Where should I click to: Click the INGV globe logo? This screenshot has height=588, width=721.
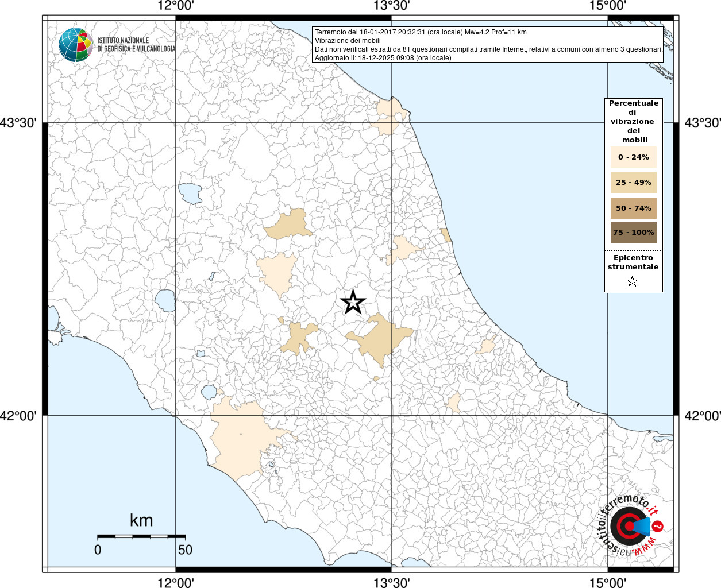tap(75, 45)
